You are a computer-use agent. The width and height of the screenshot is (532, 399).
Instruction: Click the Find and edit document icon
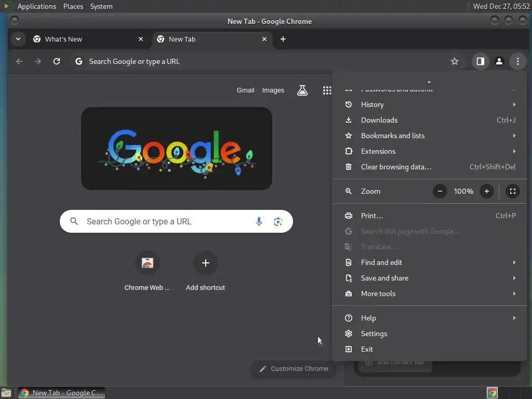click(x=349, y=262)
